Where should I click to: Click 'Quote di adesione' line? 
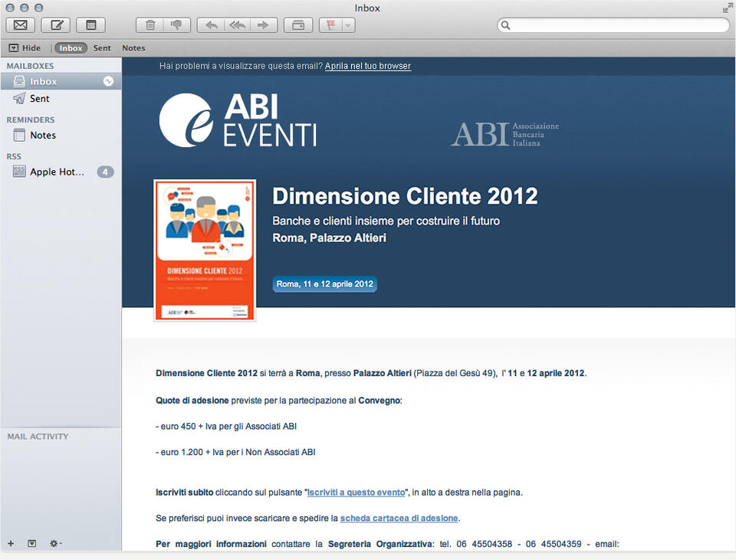pyautogui.click(x=279, y=401)
